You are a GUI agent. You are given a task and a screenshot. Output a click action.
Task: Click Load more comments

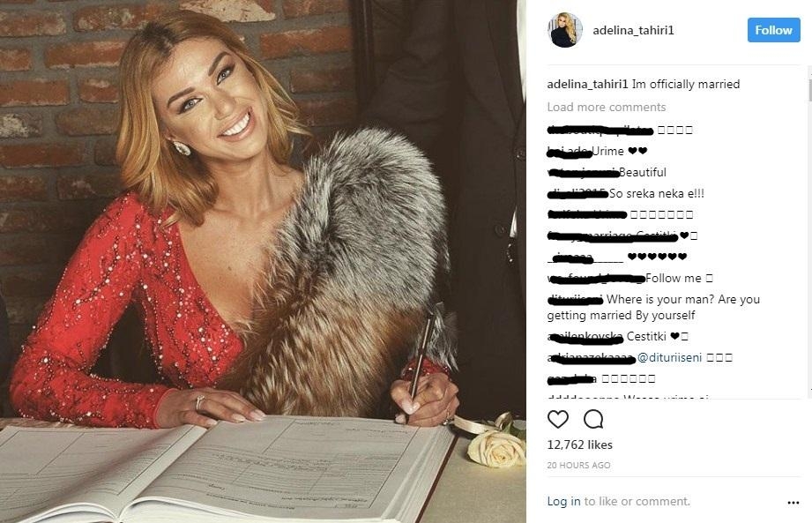point(607,108)
